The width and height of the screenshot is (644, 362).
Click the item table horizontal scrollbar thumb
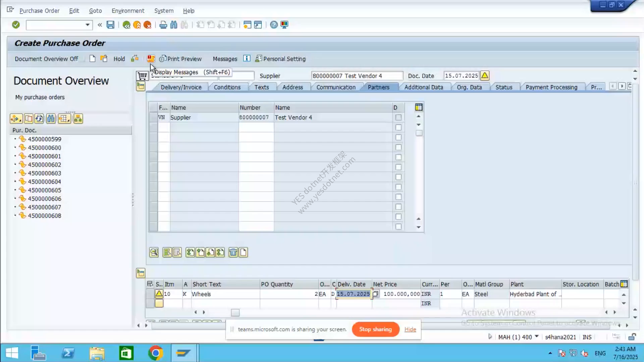pos(235,313)
